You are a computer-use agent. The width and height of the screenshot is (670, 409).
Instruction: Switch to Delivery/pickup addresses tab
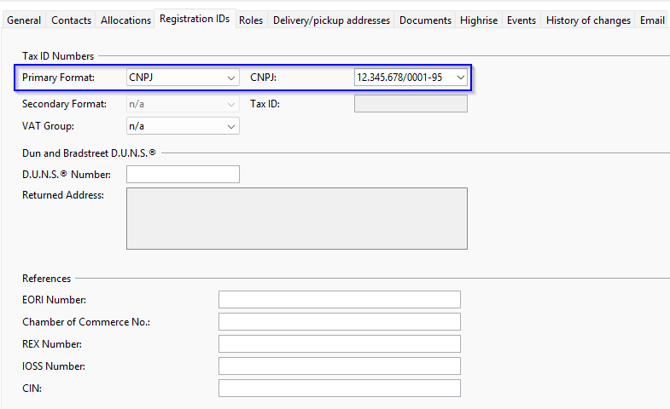pyautogui.click(x=331, y=20)
